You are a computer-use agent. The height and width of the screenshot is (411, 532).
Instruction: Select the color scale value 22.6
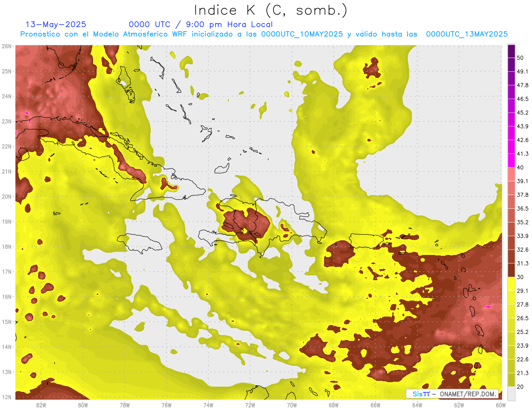click(x=523, y=359)
